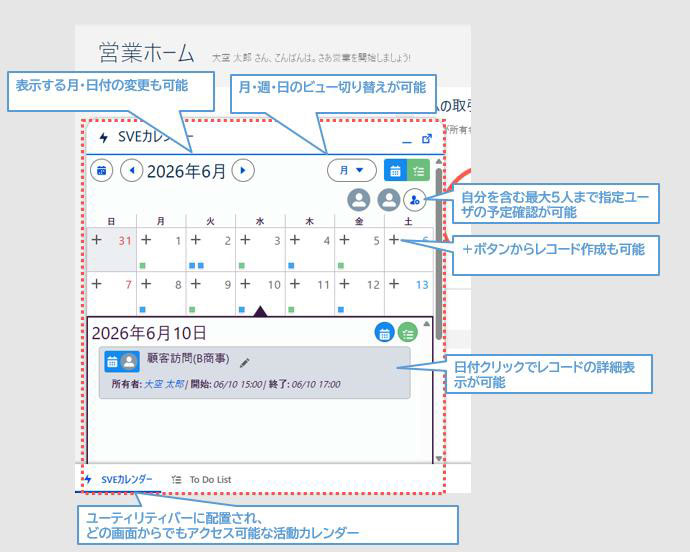
Task: Add a record on June 8
Action: 146,284
